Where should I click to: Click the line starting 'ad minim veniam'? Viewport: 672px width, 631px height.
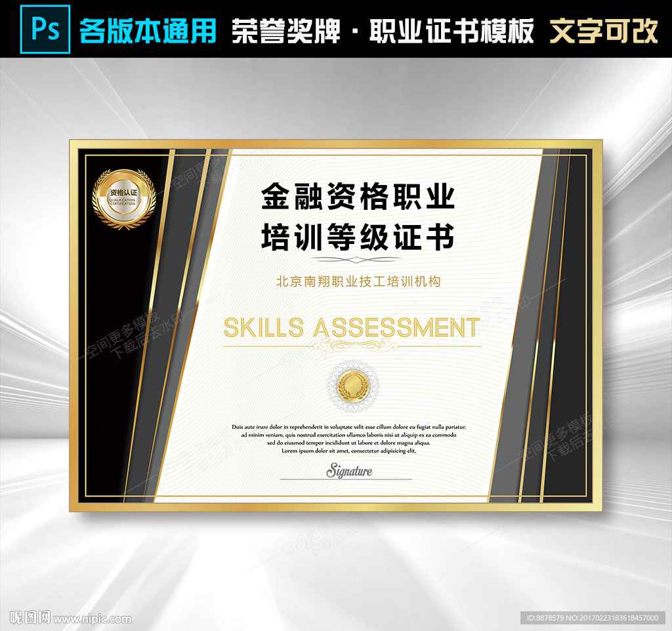pyautogui.click(x=349, y=435)
